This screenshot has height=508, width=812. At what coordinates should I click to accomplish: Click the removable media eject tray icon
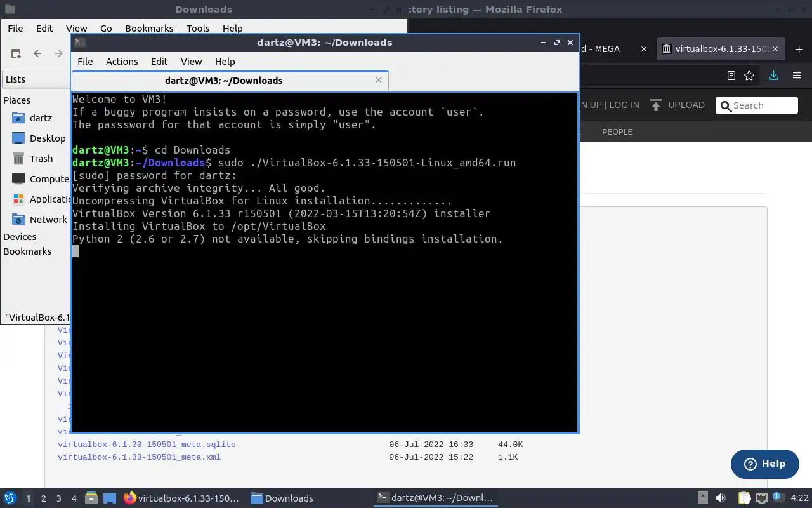(703, 498)
